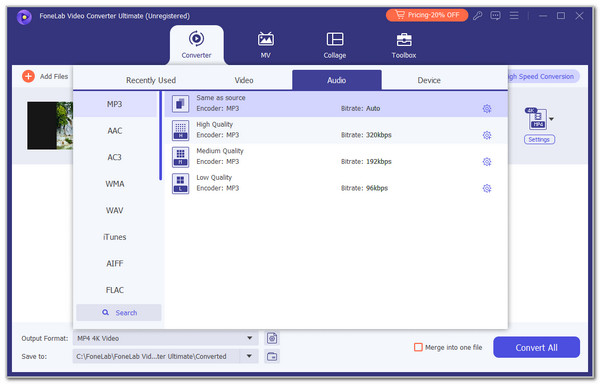Select the 'Bitrate: 320kbps' text
This screenshot has width=600, height=384.
pyautogui.click(x=366, y=135)
